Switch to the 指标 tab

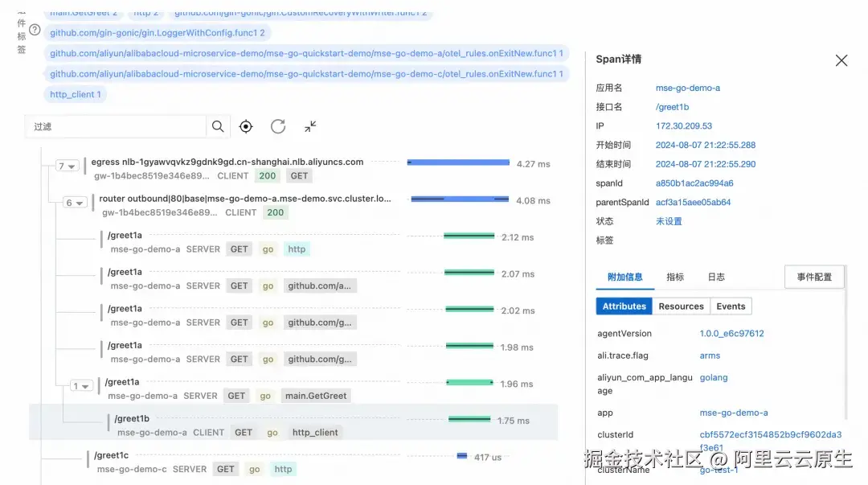coord(675,277)
